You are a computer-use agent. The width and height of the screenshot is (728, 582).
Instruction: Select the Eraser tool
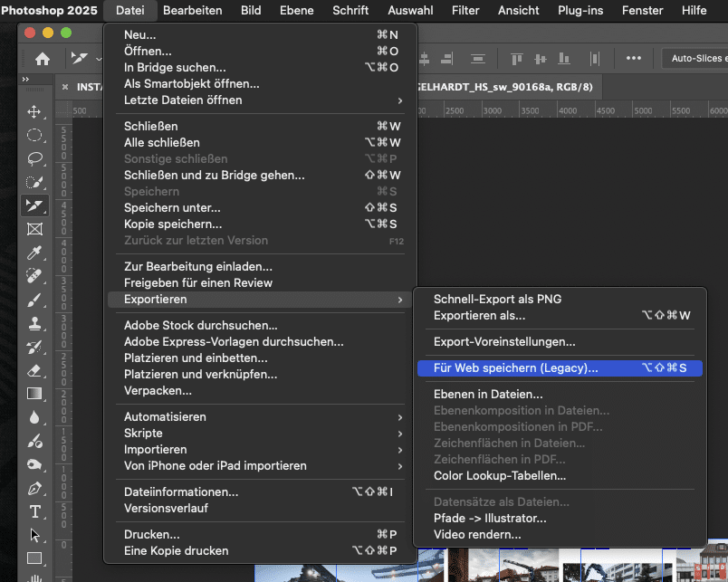[x=34, y=370]
